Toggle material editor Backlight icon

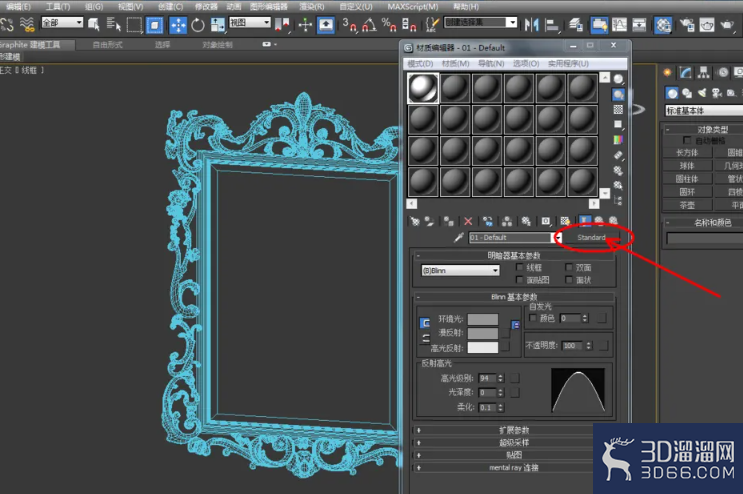(618, 95)
